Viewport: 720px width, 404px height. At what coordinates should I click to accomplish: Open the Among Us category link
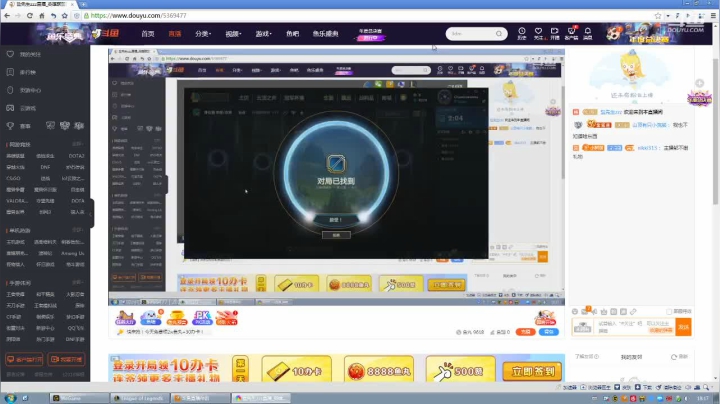pos(73,253)
